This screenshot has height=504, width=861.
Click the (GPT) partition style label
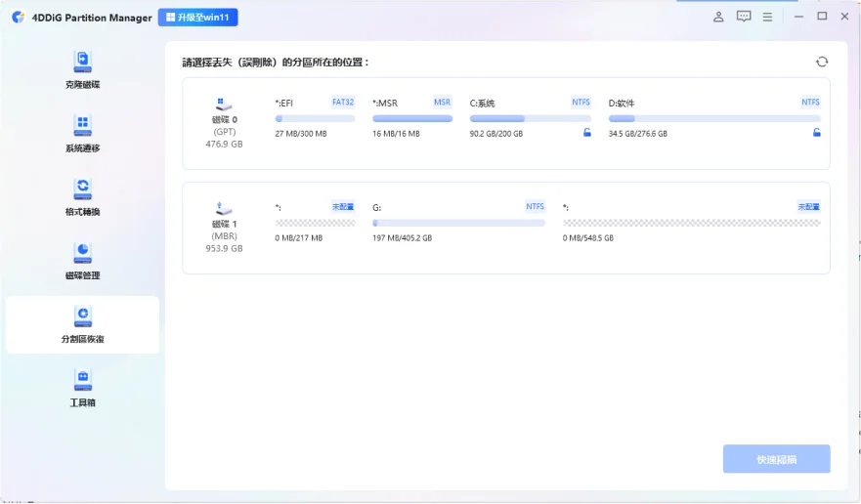[224, 132]
